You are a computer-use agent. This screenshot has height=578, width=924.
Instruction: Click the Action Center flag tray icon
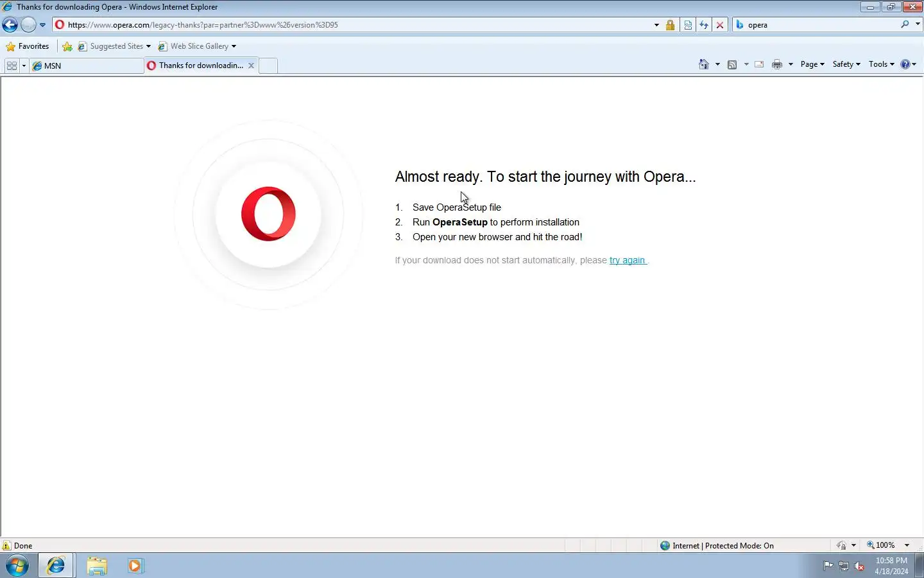click(828, 566)
